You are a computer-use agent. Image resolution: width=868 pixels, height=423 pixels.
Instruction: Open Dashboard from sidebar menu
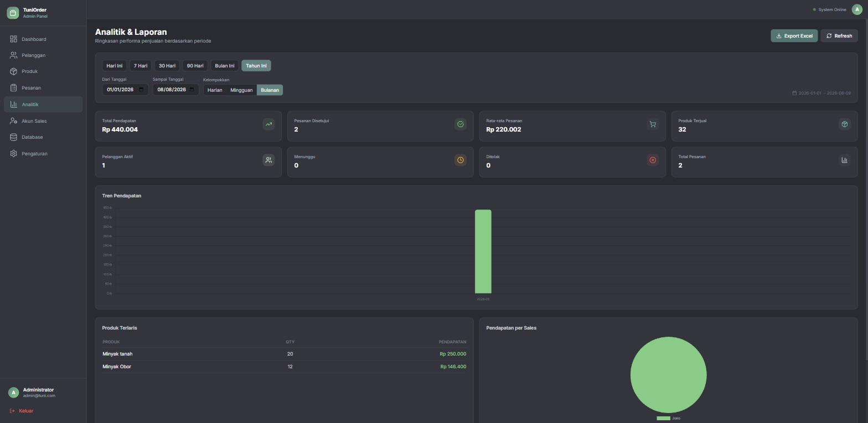tap(43, 39)
